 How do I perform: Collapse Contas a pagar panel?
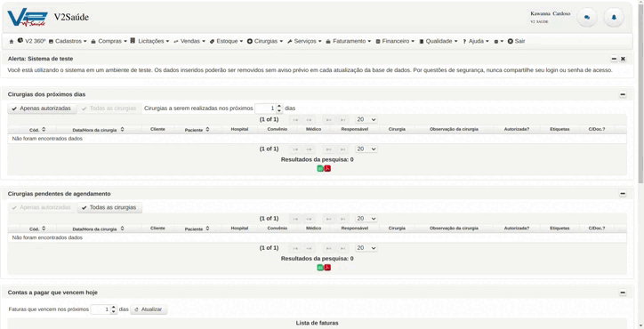(x=623, y=293)
